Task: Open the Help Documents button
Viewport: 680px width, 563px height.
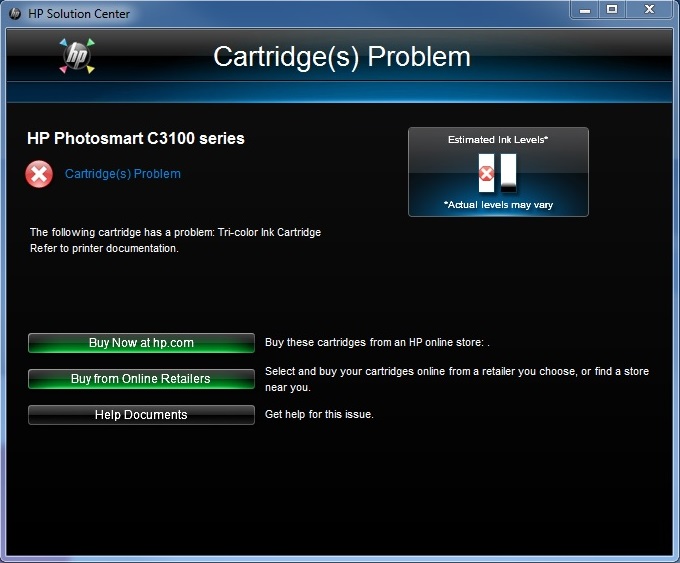Action: [141, 415]
